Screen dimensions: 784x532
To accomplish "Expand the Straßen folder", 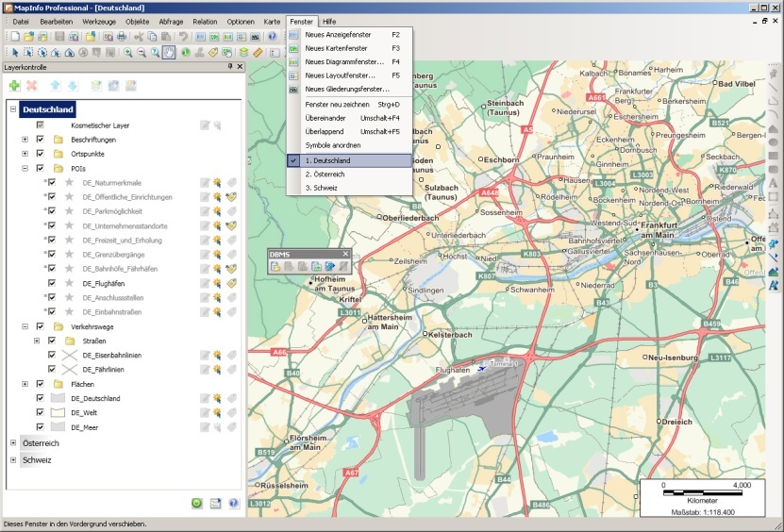I will click(37, 341).
